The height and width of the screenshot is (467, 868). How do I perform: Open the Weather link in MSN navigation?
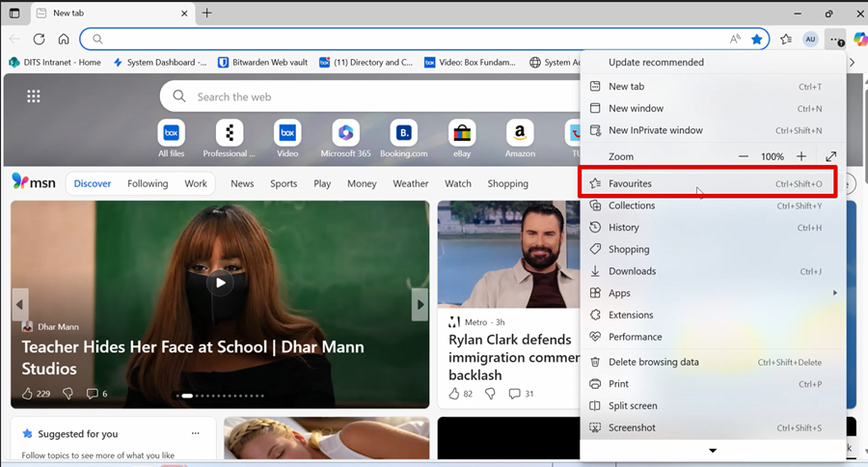pyautogui.click(x=410, y=183)
